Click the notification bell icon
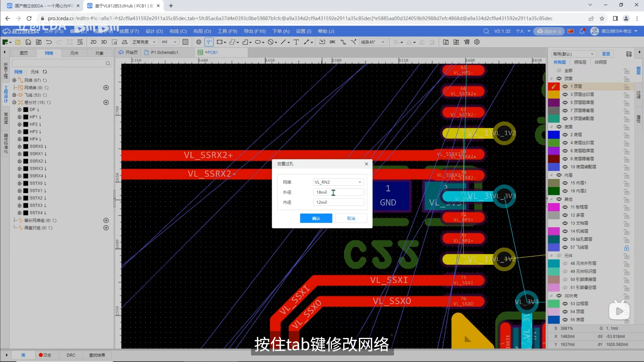This screenshot has height=362, width=644. [x=582, y=31]
